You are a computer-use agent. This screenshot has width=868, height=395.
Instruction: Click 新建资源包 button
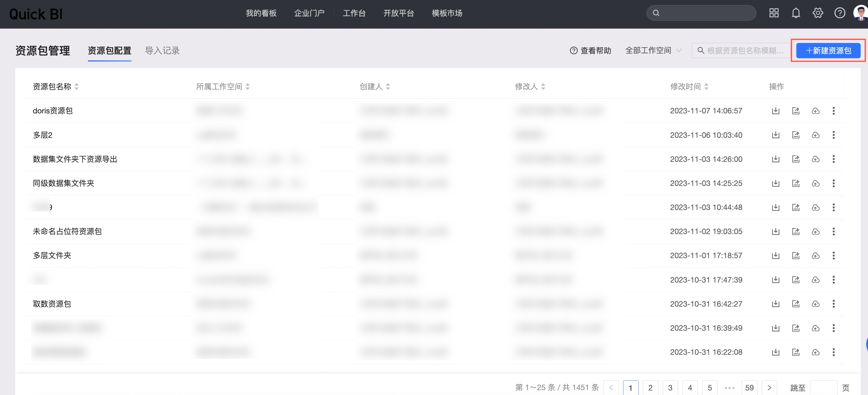(x=828, y=51)
